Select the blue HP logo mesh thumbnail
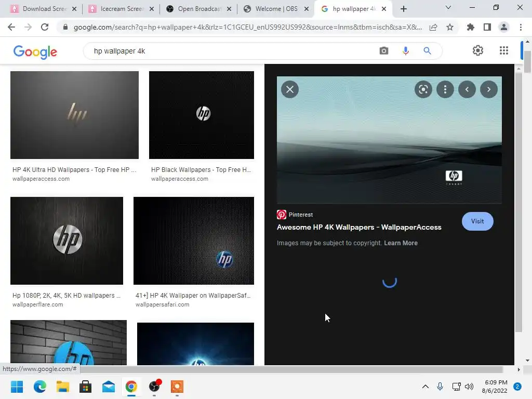The height and width of the screenshot is (399, 532). click(193, 241)
